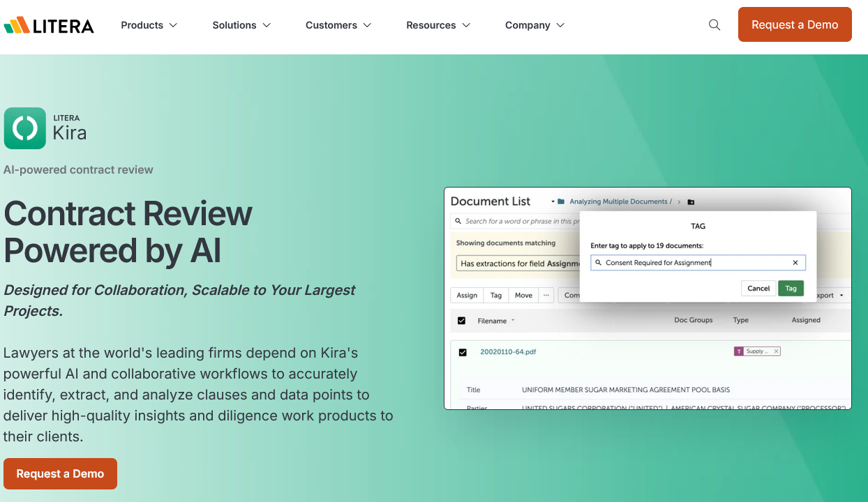Click the three-dots more actions button
The image size is (868, 502).
(x=546, y=296)
